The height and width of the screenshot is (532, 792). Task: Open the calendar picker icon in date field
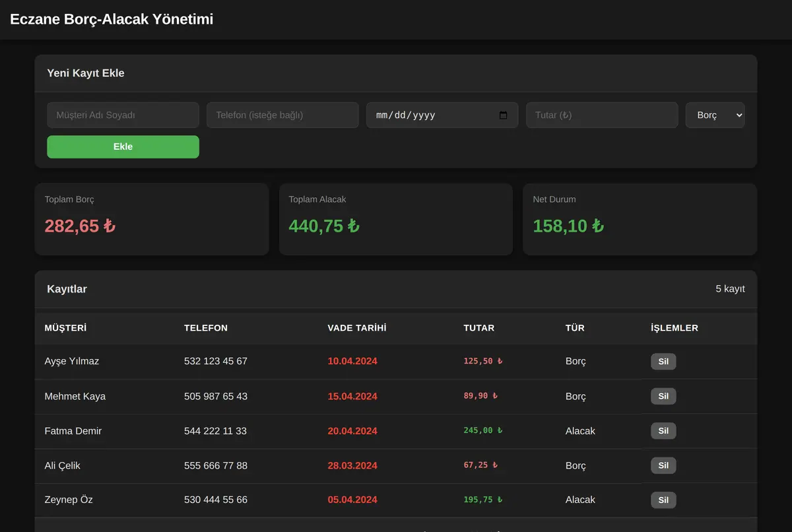click(x=504, y=115)
